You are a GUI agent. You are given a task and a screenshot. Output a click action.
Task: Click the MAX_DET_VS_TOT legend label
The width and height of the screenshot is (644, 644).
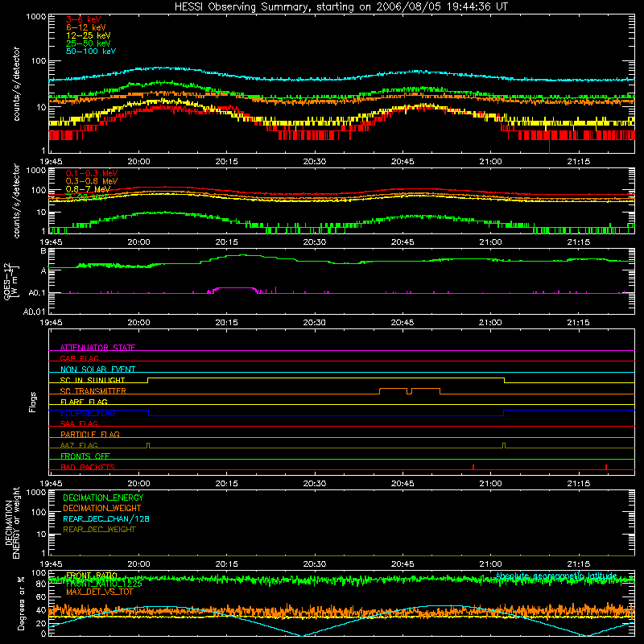tap(100, 592)
